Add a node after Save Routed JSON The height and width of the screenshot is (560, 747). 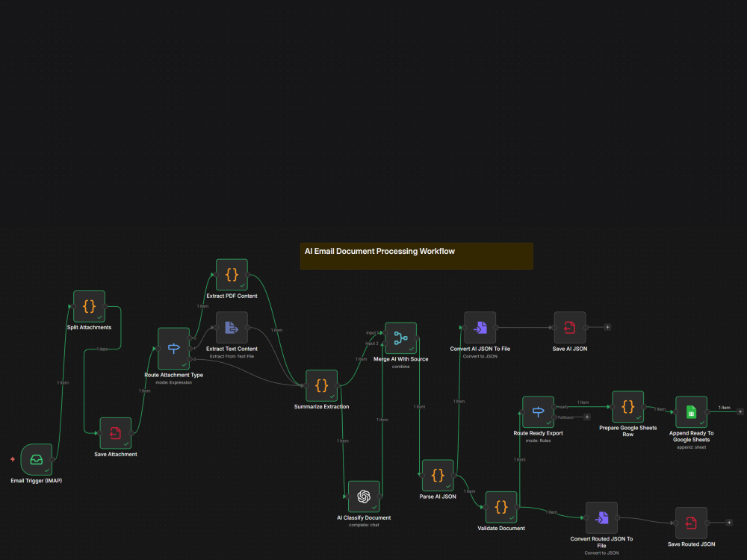tap(729, 523)
